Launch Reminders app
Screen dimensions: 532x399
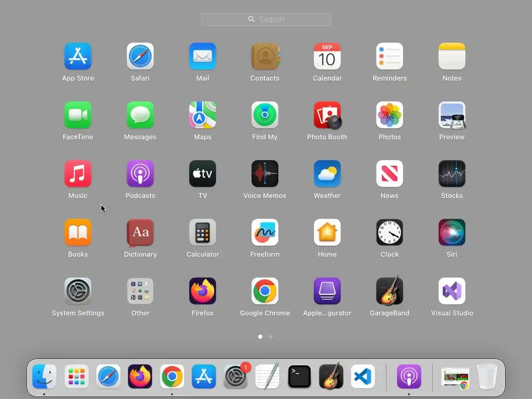coord(390,56)
